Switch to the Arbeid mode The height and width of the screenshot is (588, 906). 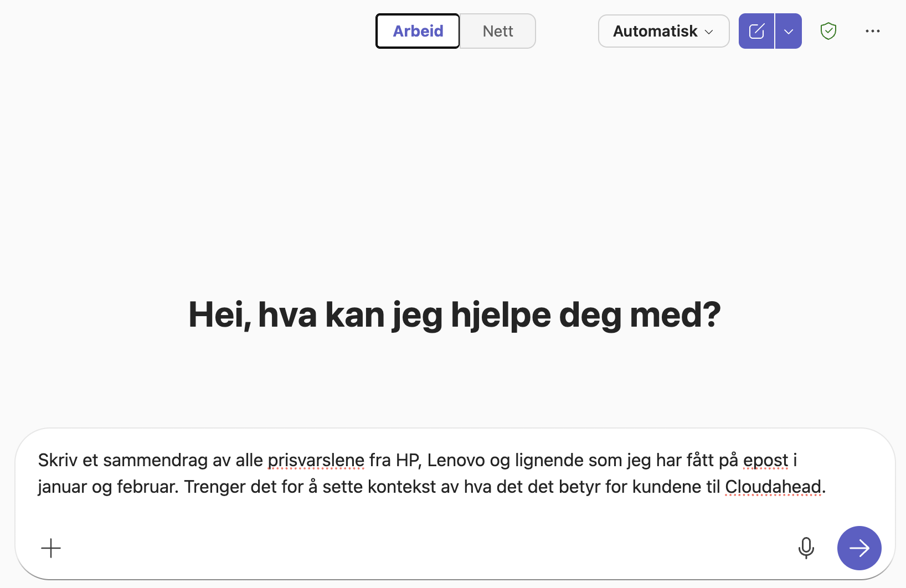coord(418,31)
